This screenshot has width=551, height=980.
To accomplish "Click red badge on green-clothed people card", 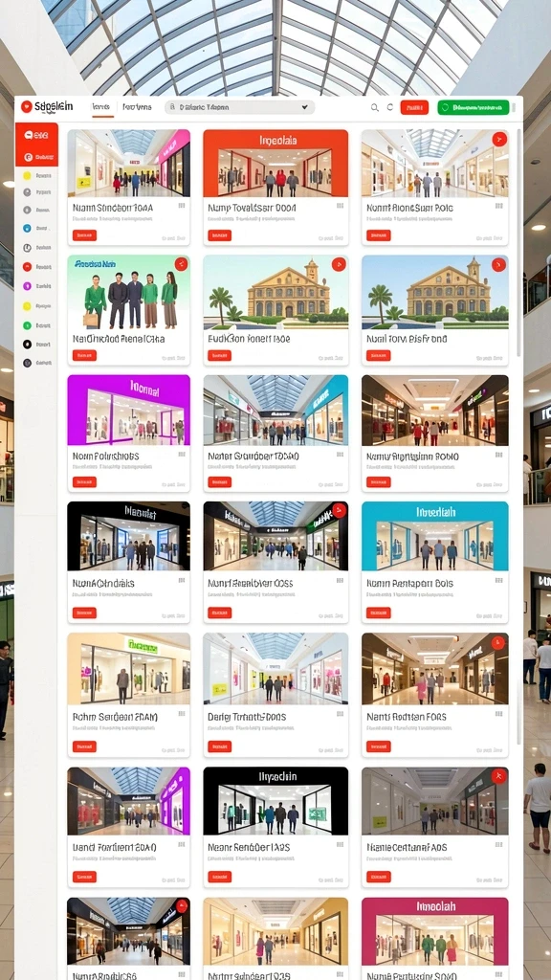I will click(181, 264).
